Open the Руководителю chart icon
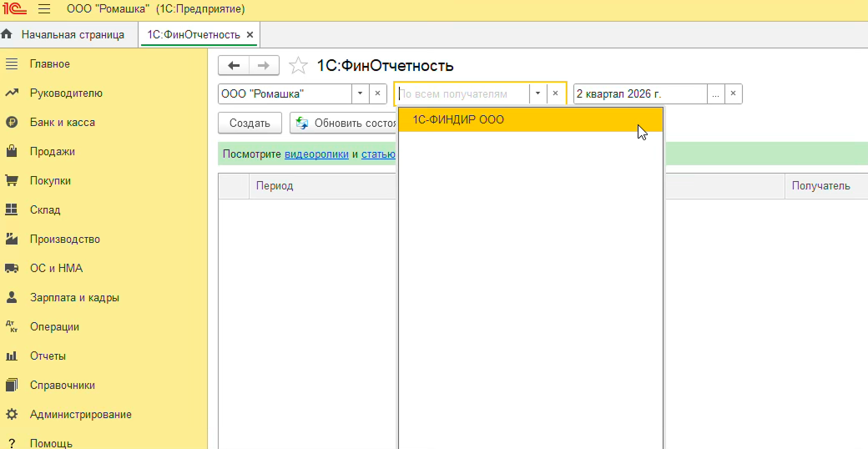Viewport: 868px width, 449px height. click(x=12, y=93)
